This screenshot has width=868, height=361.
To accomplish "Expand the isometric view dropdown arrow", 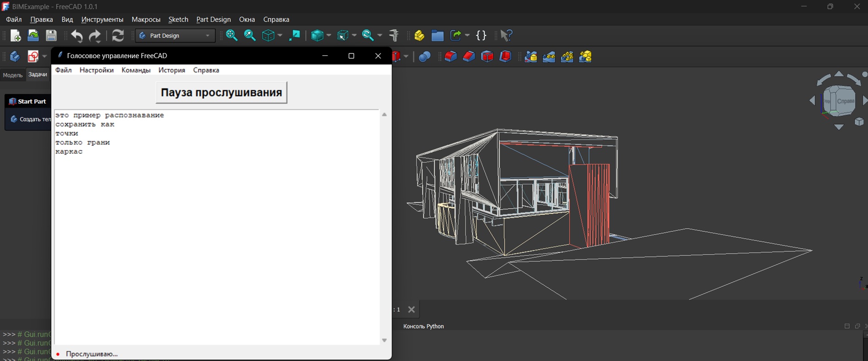I will pyautogui.click(x=280, y=36).
